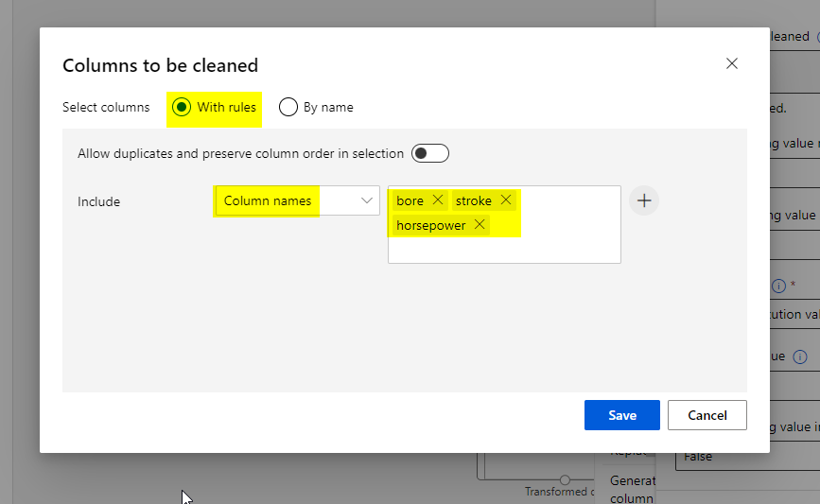Expand the rule type chevron arrow
The width and height of the screenshot is (820, 504).
366,200
